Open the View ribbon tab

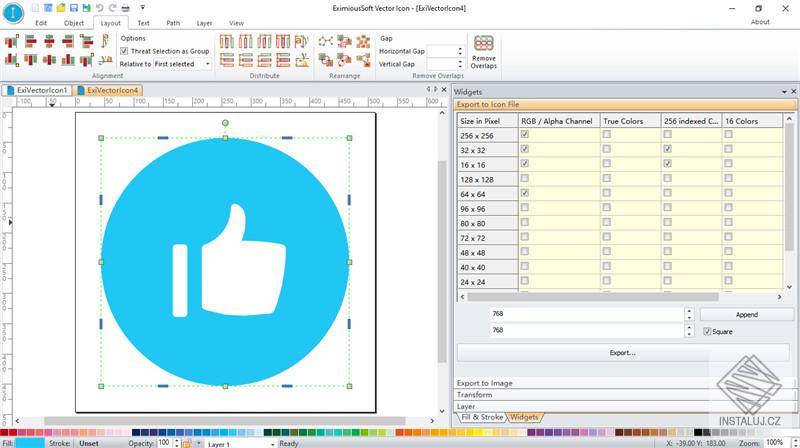tap(236, 23)
